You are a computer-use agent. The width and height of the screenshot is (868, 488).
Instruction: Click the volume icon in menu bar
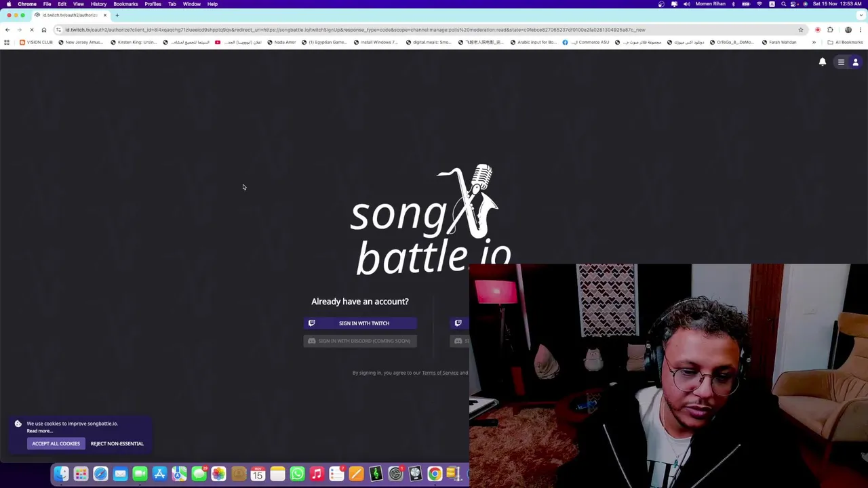[x=686, y=4]
